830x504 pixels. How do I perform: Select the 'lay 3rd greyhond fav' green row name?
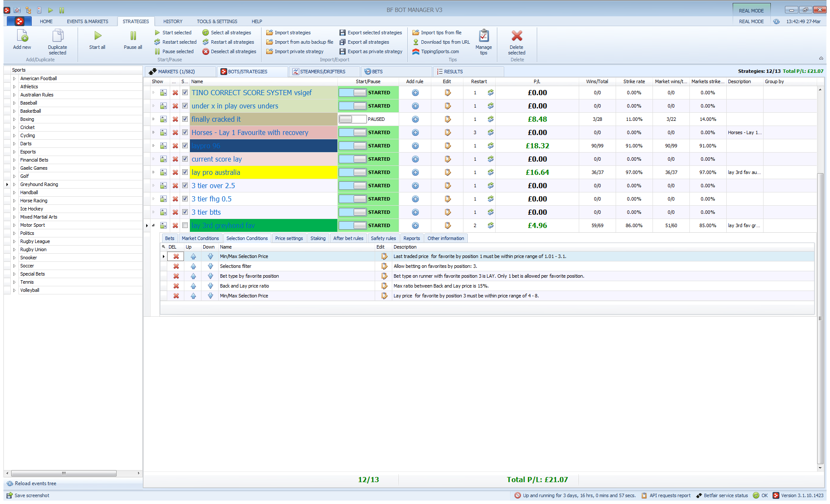point(263,225)
